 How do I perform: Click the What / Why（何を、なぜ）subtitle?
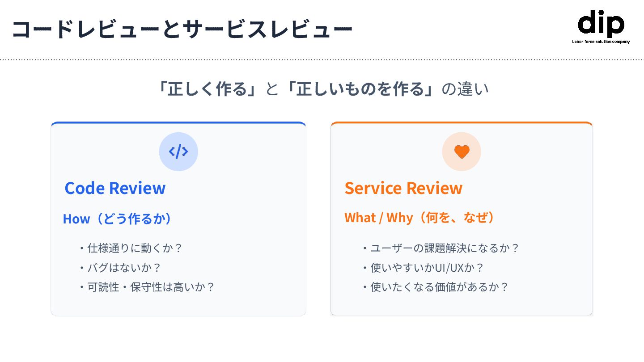[x=421, y=218]
